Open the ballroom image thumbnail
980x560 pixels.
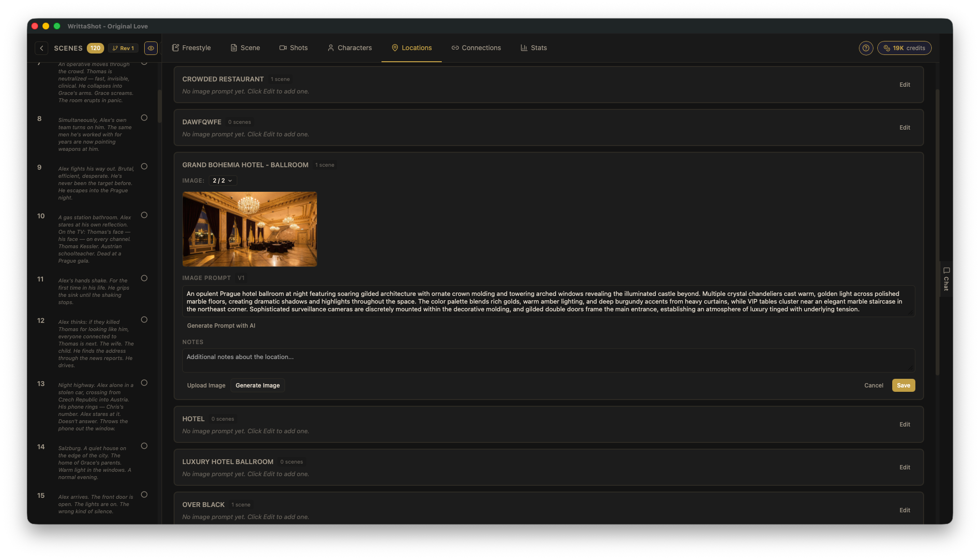249,229
